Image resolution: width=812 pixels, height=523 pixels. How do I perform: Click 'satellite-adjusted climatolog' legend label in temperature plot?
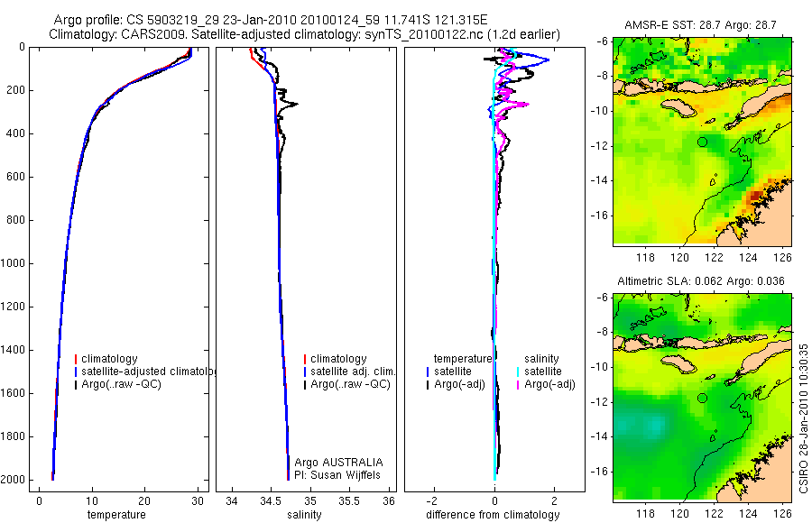click(x=149, y=372)
